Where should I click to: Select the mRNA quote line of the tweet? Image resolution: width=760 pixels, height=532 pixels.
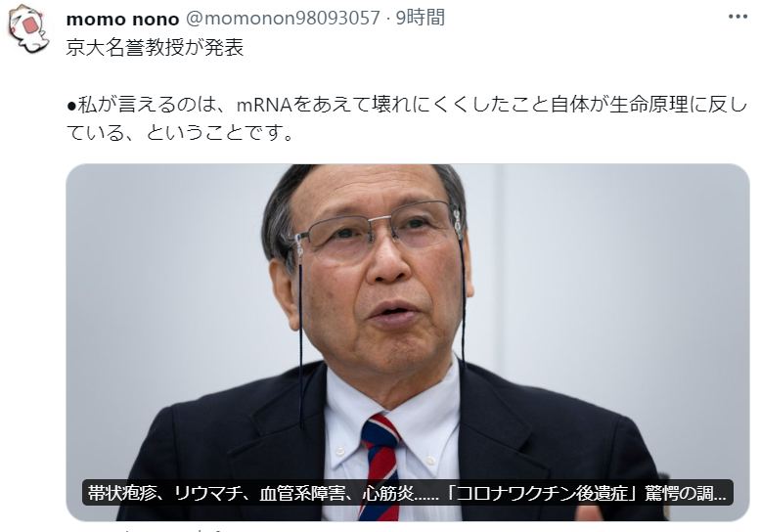point(407,105)
